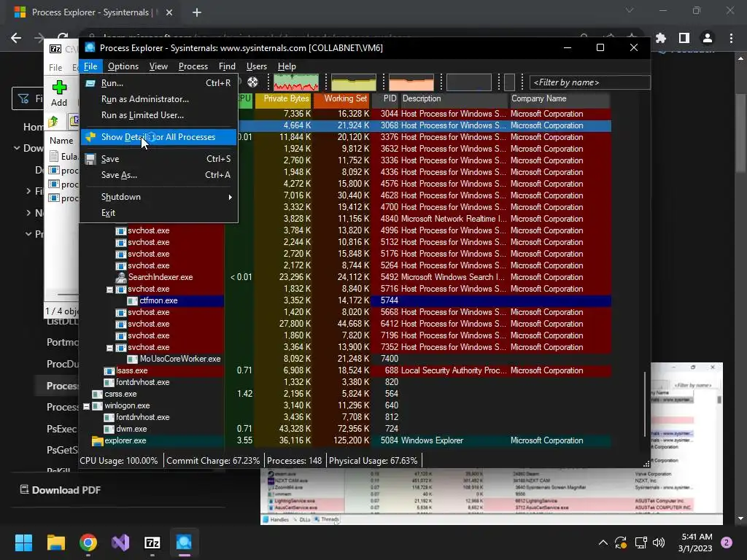Open the browser extensions puzzle icon
The image size is (747, 560).
pos(661,38)
